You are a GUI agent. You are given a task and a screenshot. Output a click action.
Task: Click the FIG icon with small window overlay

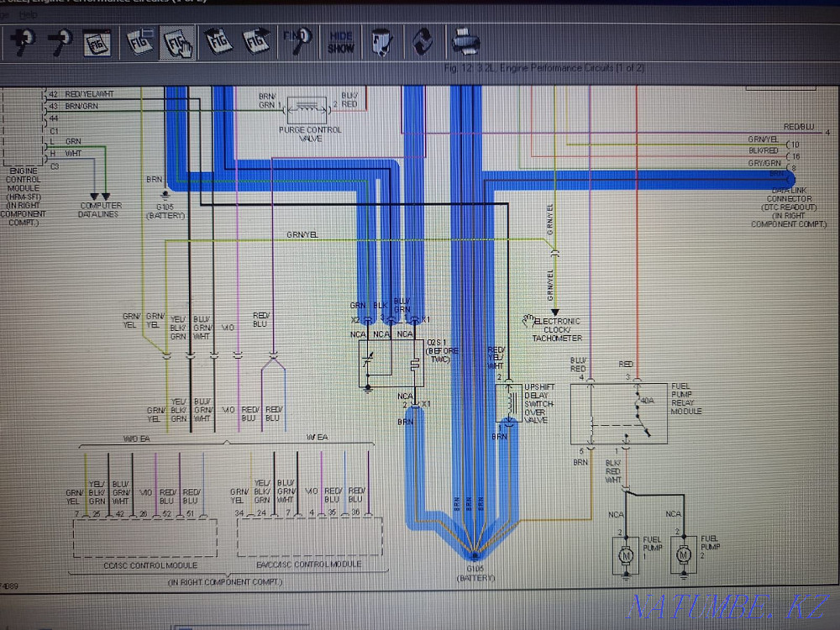pyautogui.click(x=139, y=41)
